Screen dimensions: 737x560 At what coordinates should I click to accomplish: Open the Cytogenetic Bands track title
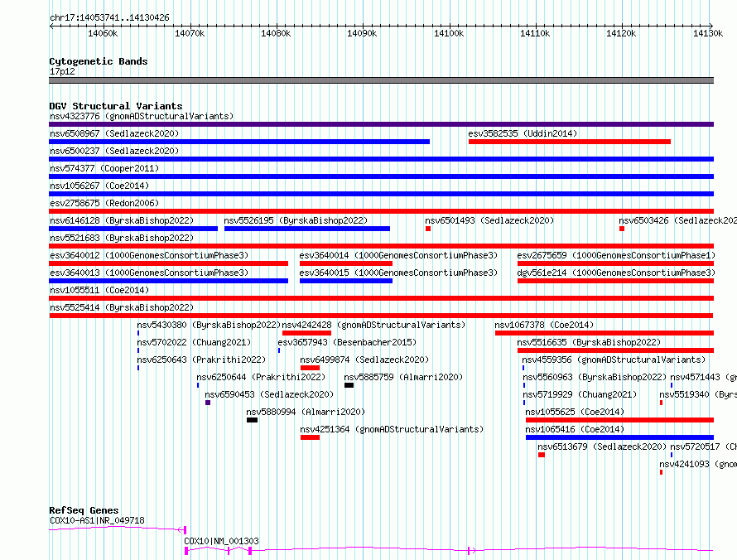coord(99,61)
